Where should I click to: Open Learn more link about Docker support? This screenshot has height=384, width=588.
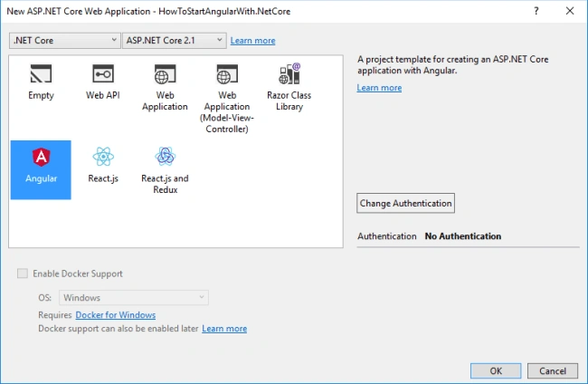(224, 329)
